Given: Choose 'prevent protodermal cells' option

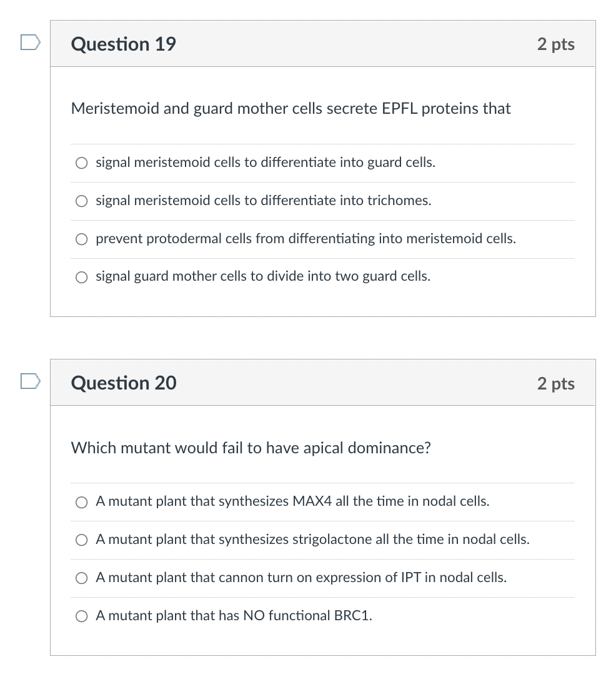Looking at the screenshot, I should pos(81,239).
